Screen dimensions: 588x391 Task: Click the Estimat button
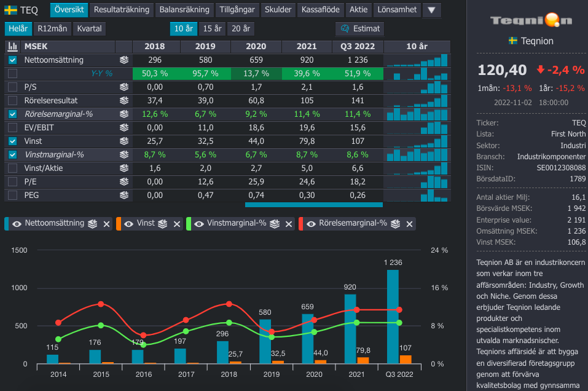[x=360, y=28]
